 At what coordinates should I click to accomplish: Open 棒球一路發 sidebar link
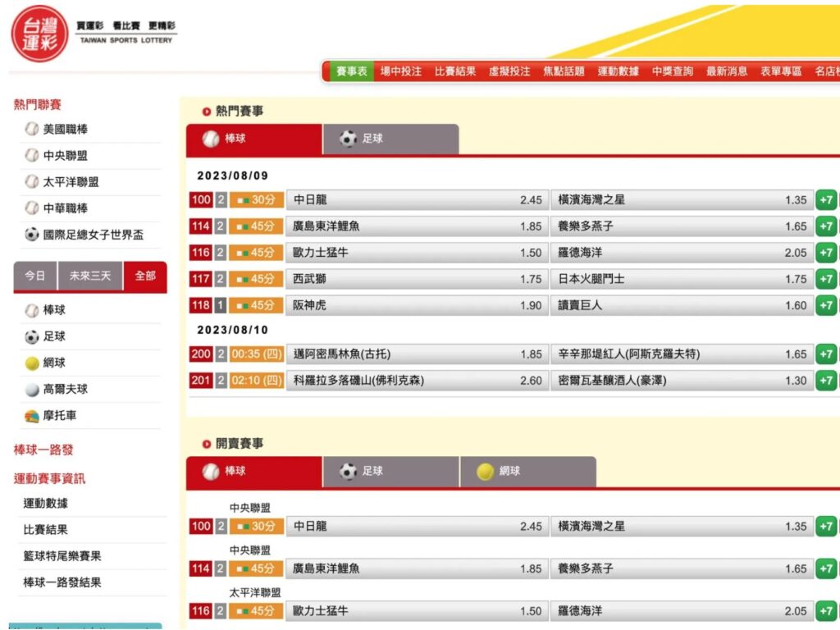(x=43, y=450)
